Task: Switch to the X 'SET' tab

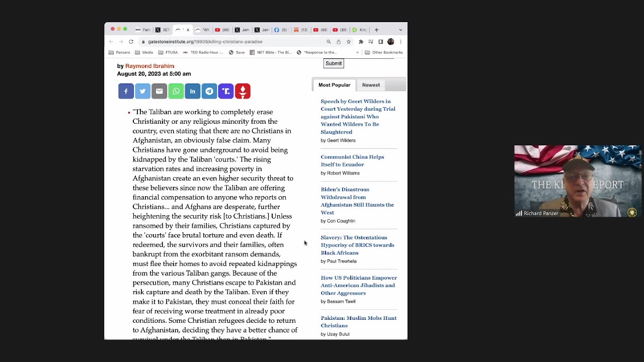Action: [x=163, y=30]
